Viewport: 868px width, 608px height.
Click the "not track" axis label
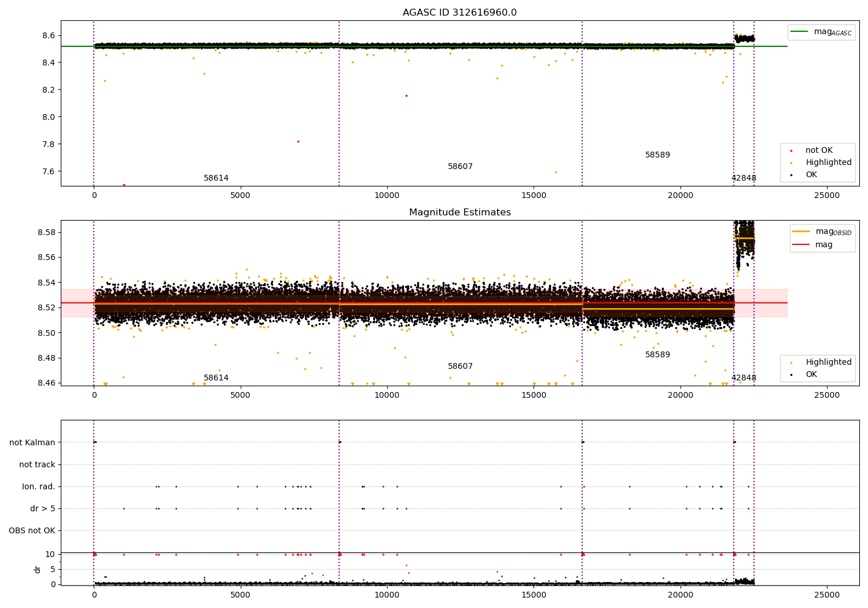[37, 465]
